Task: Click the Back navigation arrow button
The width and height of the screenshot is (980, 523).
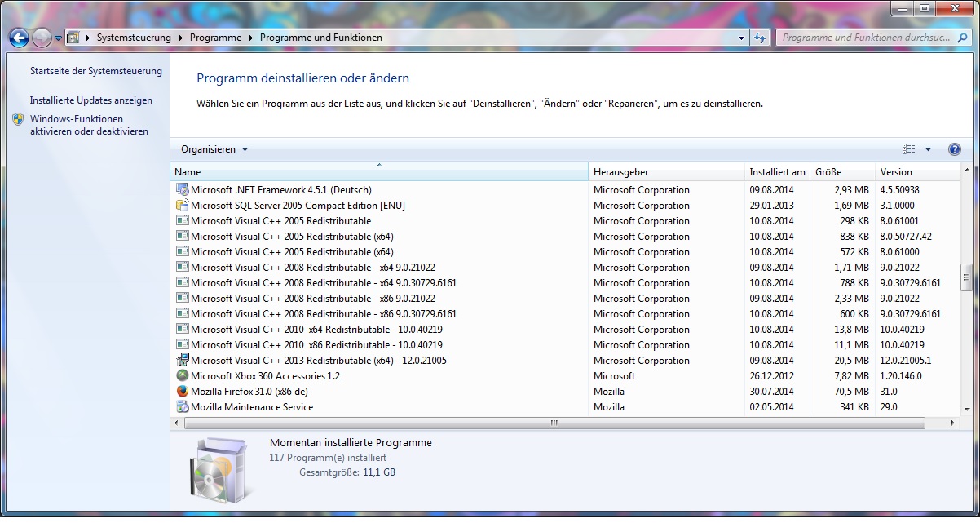Action: click(x=20, y=38)
